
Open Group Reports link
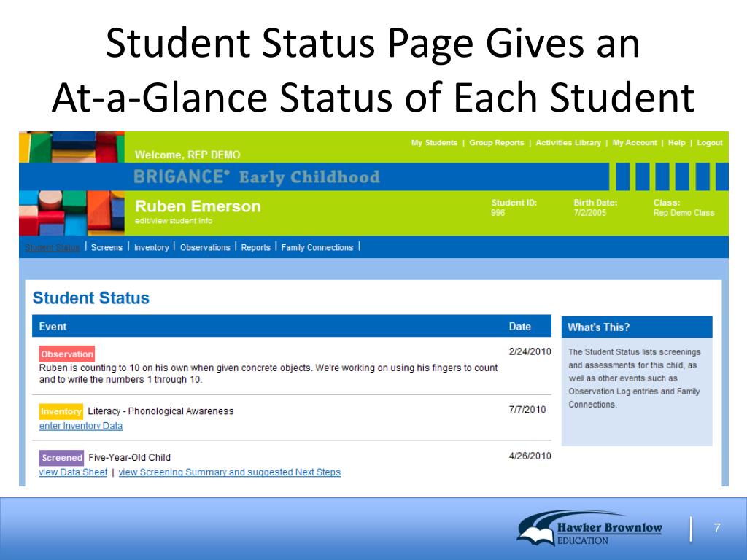496,142
